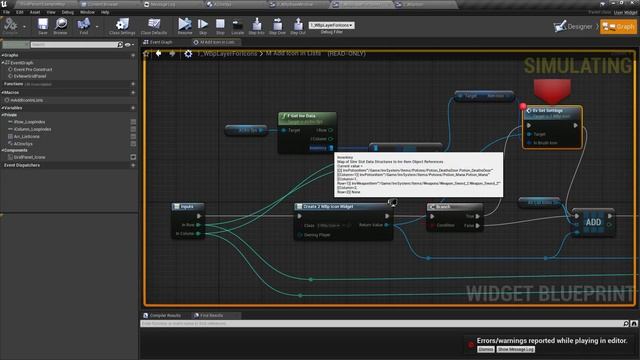Switch to Graph mode
The height and width of the screenshot is (360, 640).
618,27
